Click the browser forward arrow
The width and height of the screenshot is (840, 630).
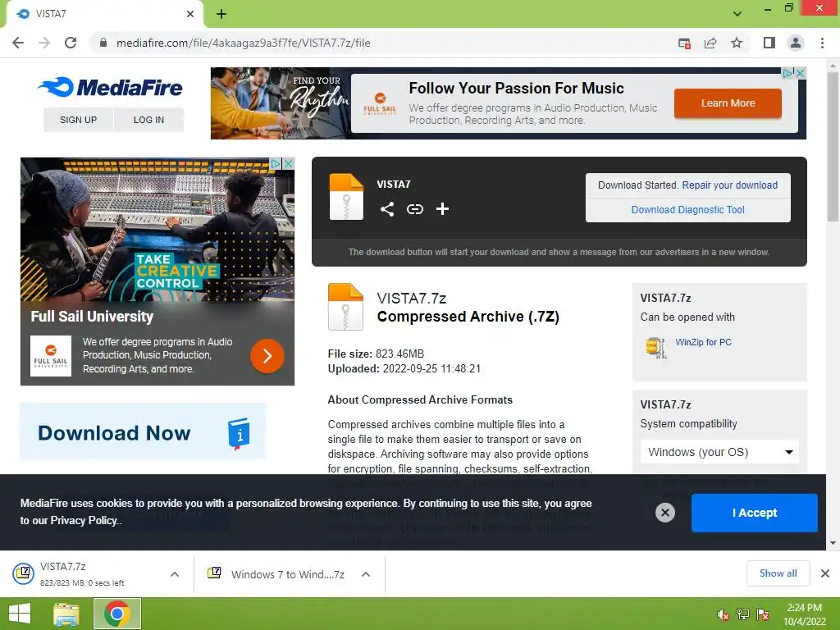coord(44,43)
